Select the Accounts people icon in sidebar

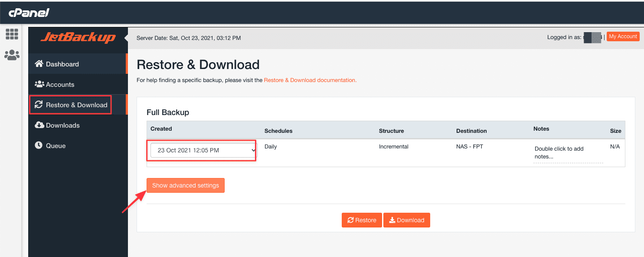tap(39, 84)
